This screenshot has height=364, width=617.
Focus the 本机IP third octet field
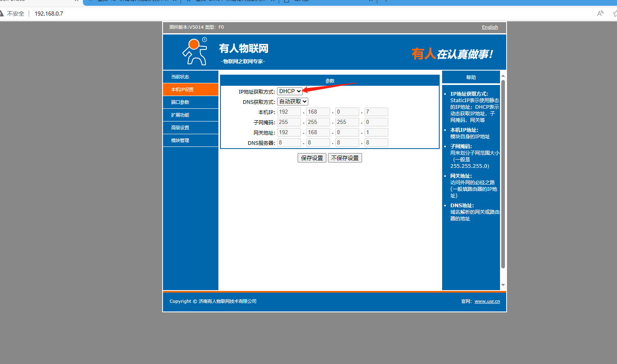347,112
